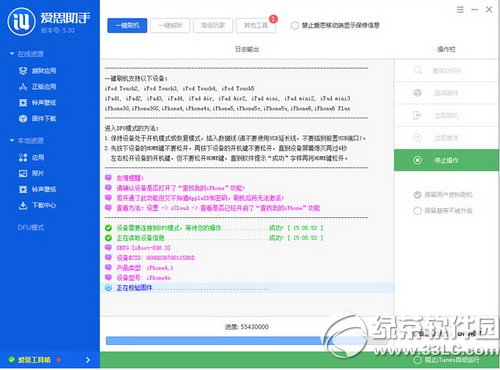This screenshot has width=500, height=370.
Task: Click the 进入DFU模式的方法 heading line
Action: click(x=132, y=128)
